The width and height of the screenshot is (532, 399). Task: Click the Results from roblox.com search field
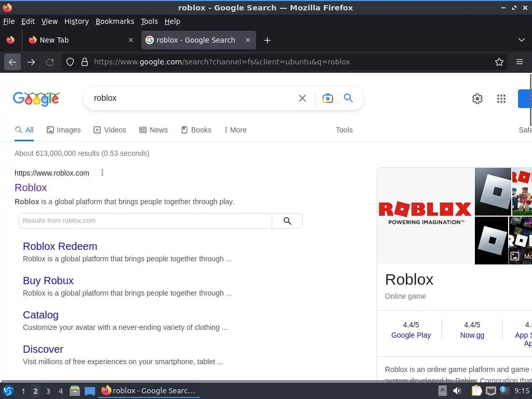145,221
